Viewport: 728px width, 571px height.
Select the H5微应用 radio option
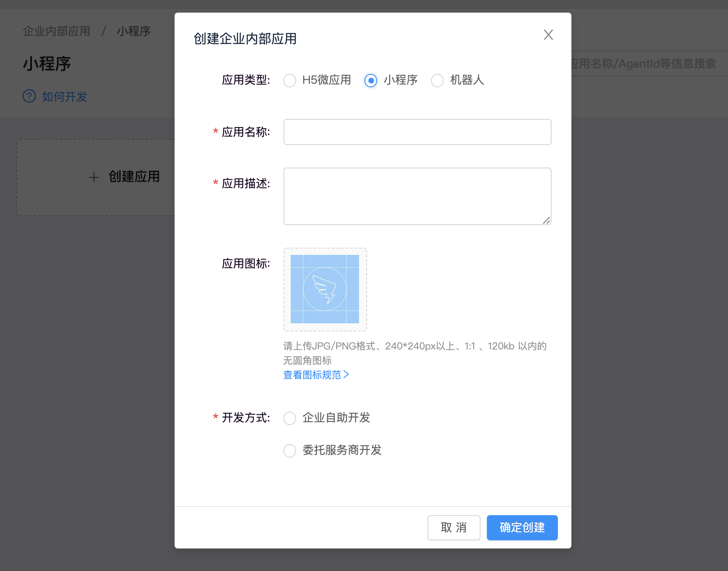290,81
